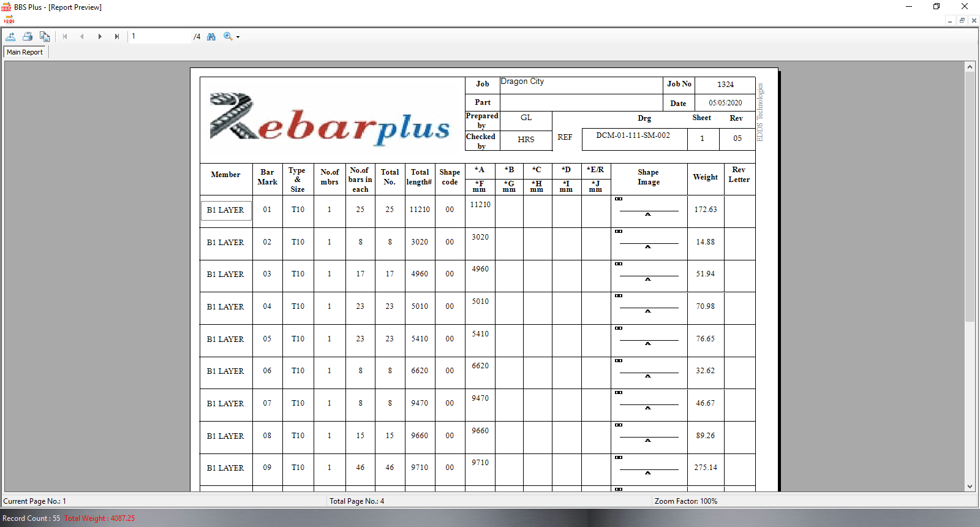Minimize the inner Report Preview window

tap(950, 20)
